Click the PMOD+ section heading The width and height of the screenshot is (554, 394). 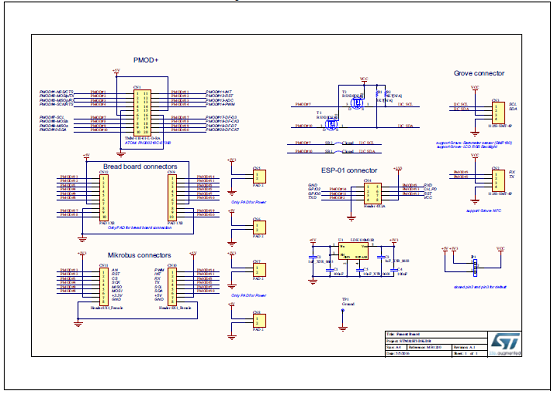pos(146,60)
